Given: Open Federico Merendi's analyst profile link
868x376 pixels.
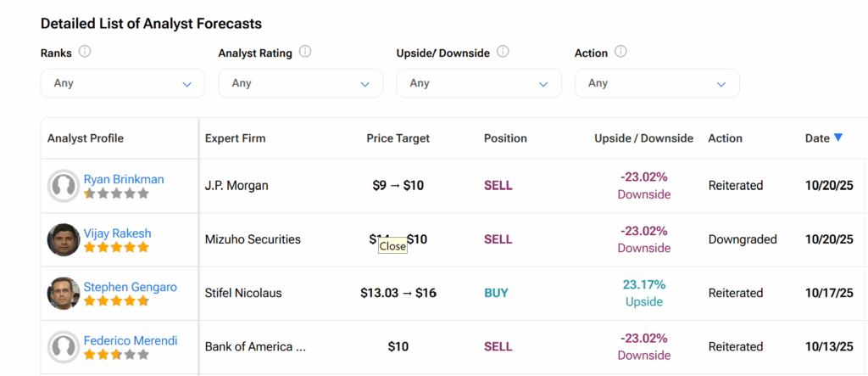Looking at the screenshot, I should [131, 340].
